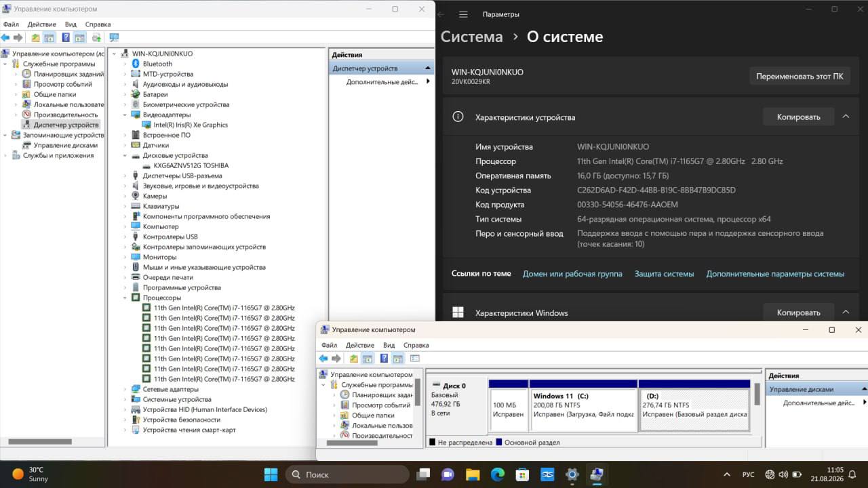868x488 pixels.
Task: Open the Защита системы link
Action: [664, 274]
